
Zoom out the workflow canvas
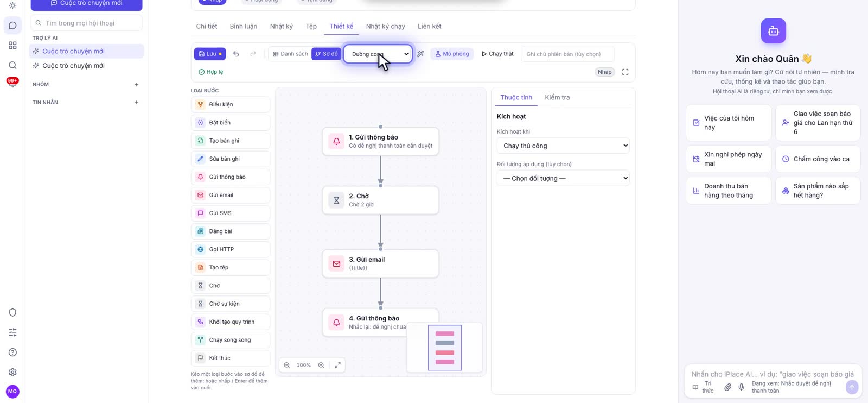287,365
